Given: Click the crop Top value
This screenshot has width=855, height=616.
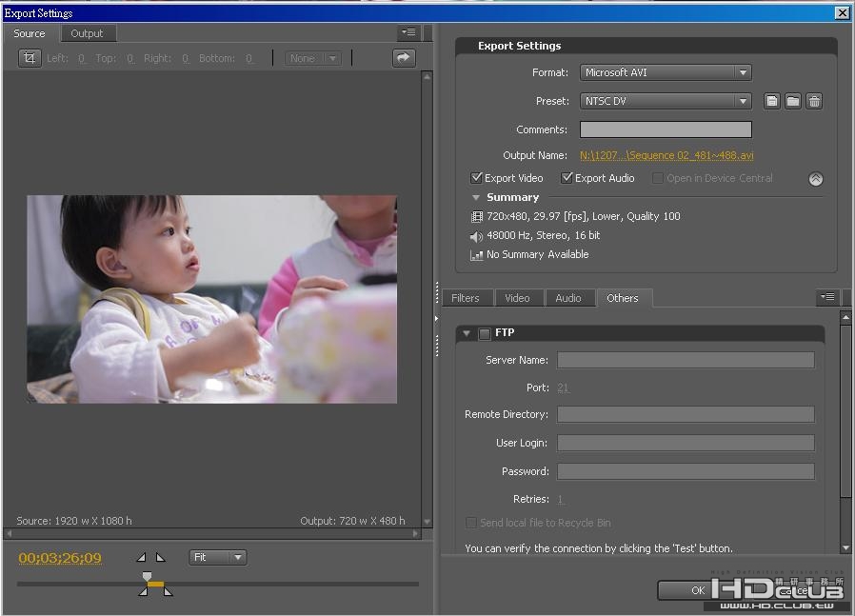Looking at the screenshot, I should click(130, 58).
